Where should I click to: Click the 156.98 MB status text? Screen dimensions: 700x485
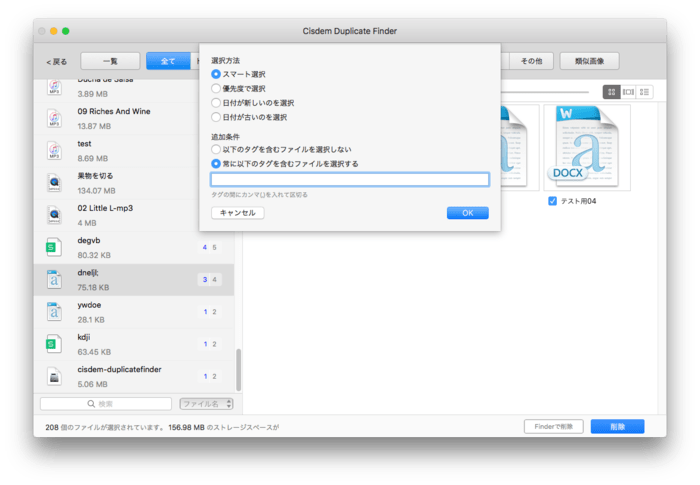click(x=187, y=427)
